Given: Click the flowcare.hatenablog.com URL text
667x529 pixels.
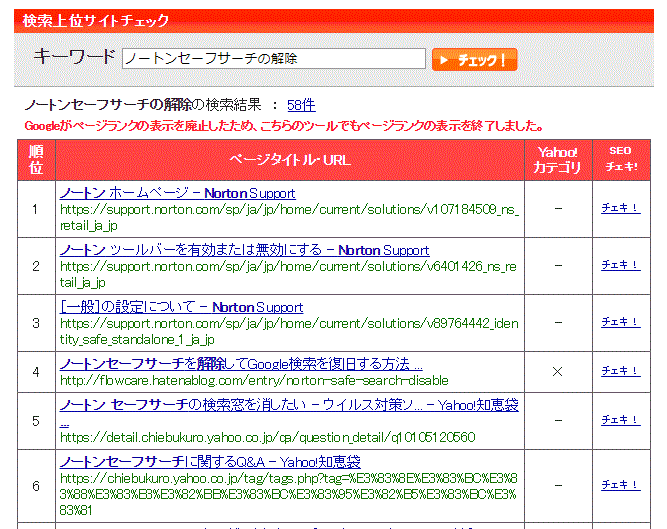Looking at the screenshot, I should click(x=254, y=380).
